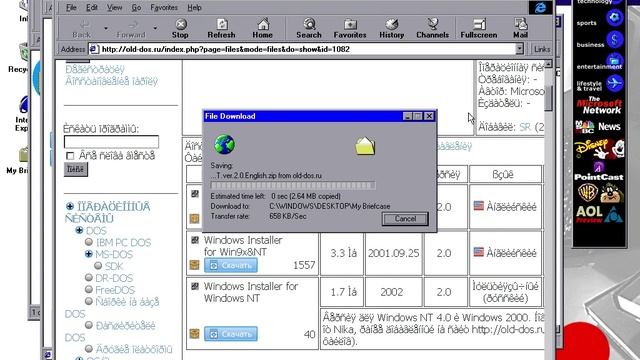Click the Links toolbar label
The image size is (640, 360).
pyautogui.click(x=542, y=49)
